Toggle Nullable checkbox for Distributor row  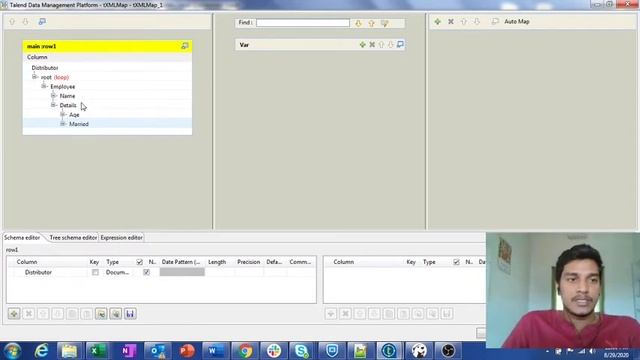pos(147,272)
